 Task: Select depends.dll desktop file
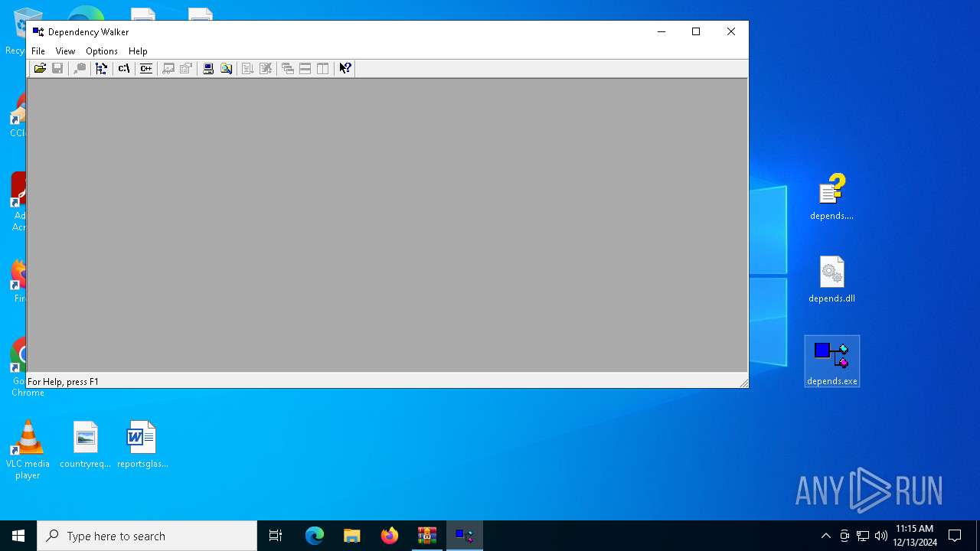pyautogui.click(x=832, y=279)
